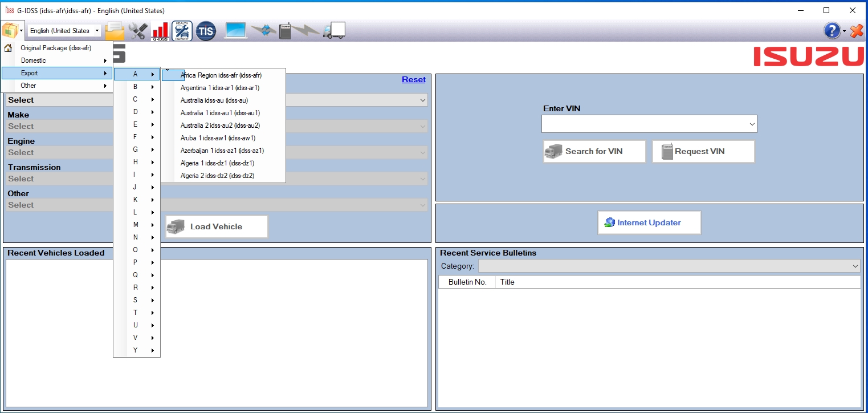Open the B countries submenu
868x413 pixels.
coord(137,87)
